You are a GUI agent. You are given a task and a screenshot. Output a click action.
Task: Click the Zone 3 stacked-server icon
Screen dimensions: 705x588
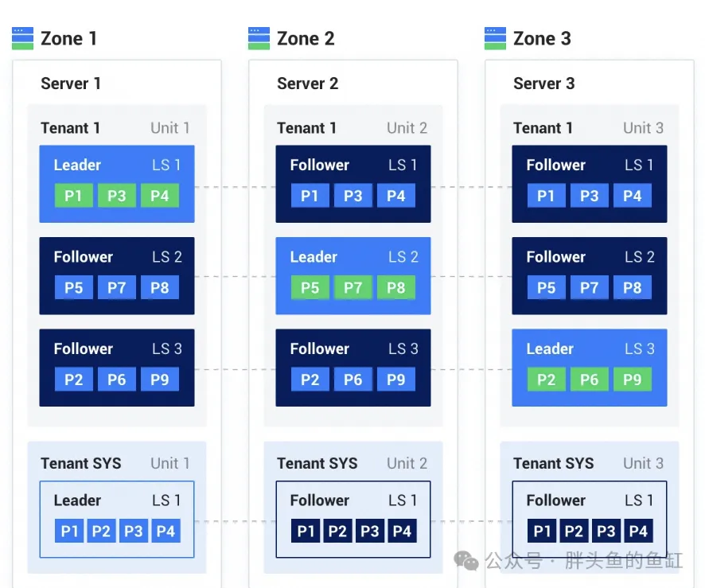pyautogui.click(x=495, y=38)
